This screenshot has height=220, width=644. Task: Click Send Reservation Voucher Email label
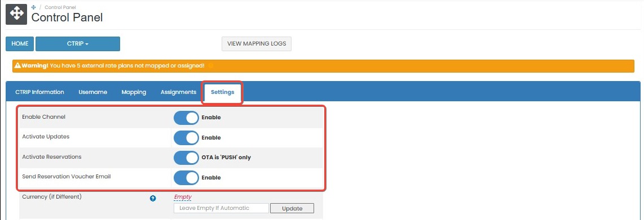[x=67, y=177]
